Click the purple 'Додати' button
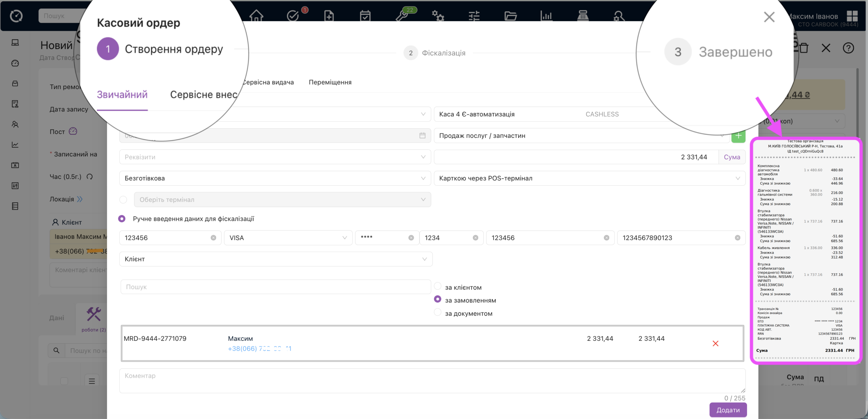Screen dimensions: 868x419 728,410
